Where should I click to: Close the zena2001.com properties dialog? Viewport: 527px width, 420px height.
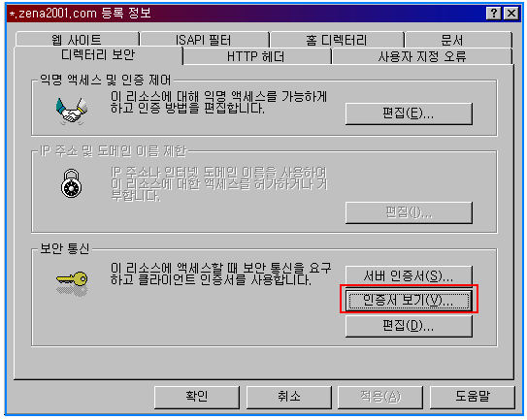tap(511, 14)
